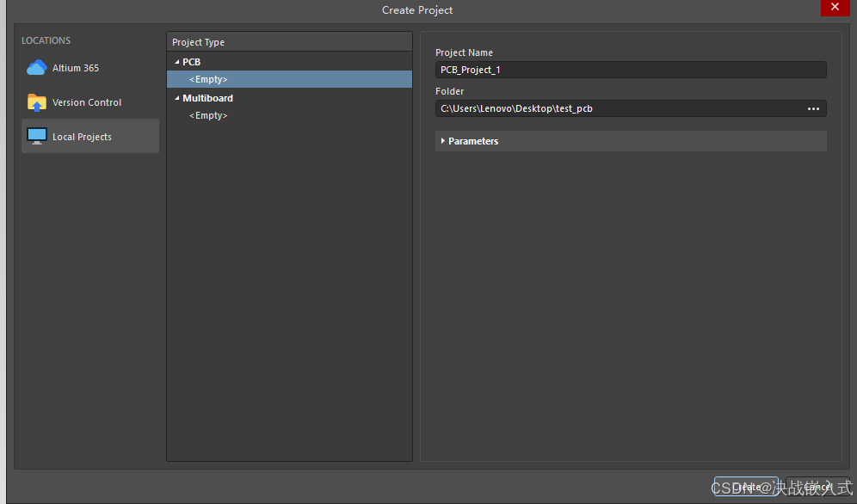Click the Parameters header label

point(473,141)
